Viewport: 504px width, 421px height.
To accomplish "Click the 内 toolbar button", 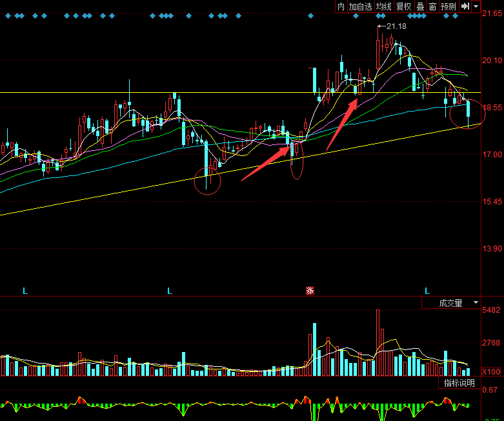I will coord(341,6).
